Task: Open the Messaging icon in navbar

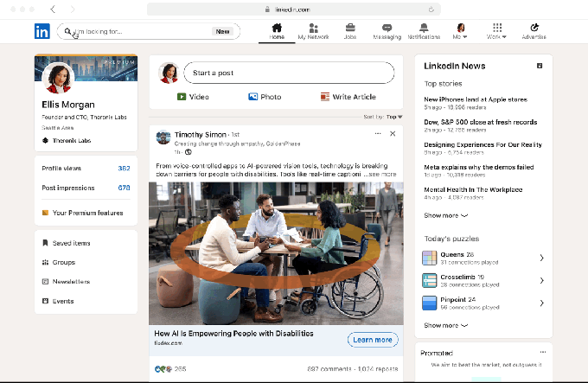Action: [387, 29]
